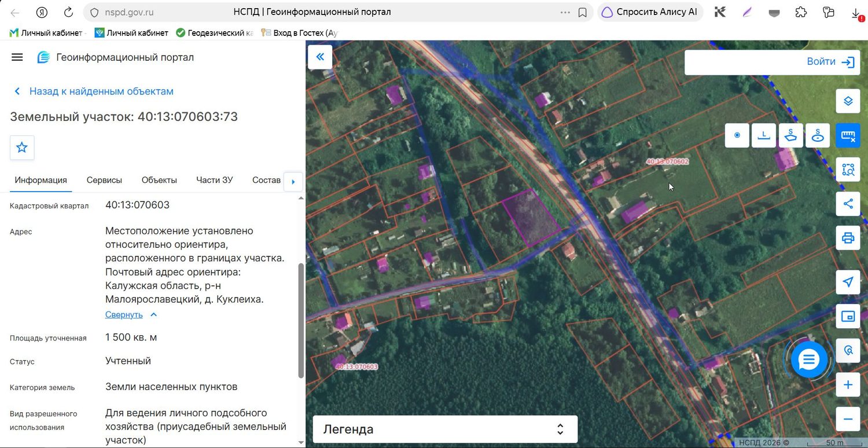Collapse the address with Свернуть
The width and height of the screenshot is (868, 448).
point(131,314)
